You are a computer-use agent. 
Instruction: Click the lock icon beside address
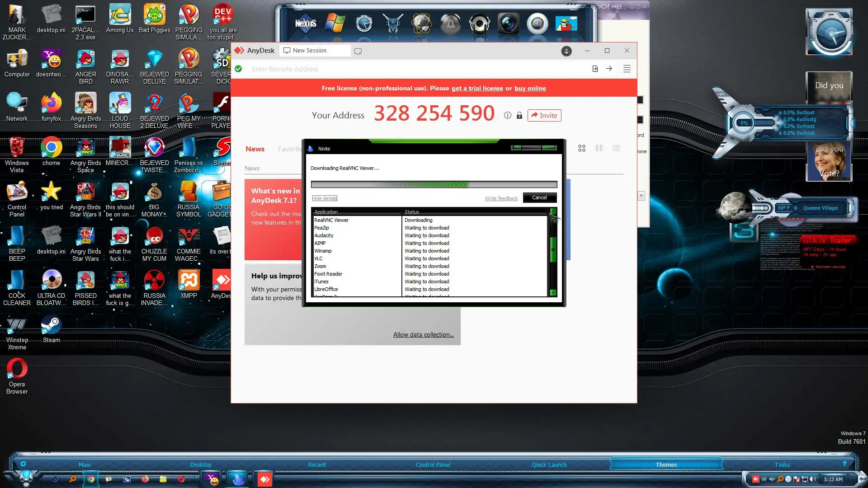pyautogui.click(x=519, y=116)
